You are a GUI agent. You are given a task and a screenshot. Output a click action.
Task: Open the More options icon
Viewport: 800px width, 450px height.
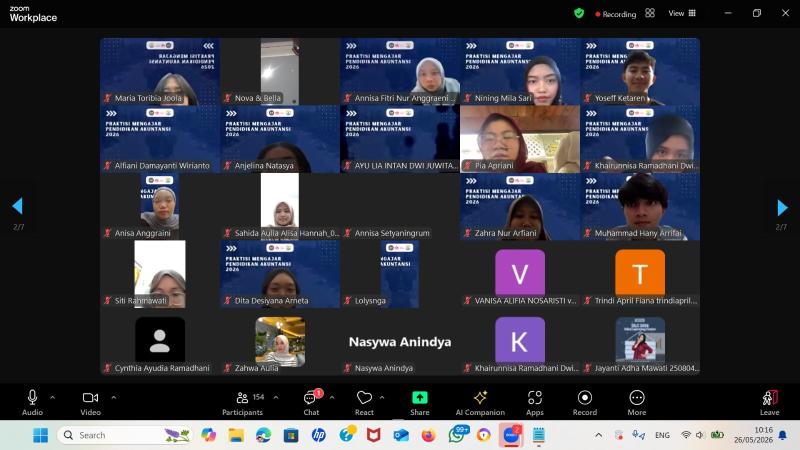click(x=637, y=397)
